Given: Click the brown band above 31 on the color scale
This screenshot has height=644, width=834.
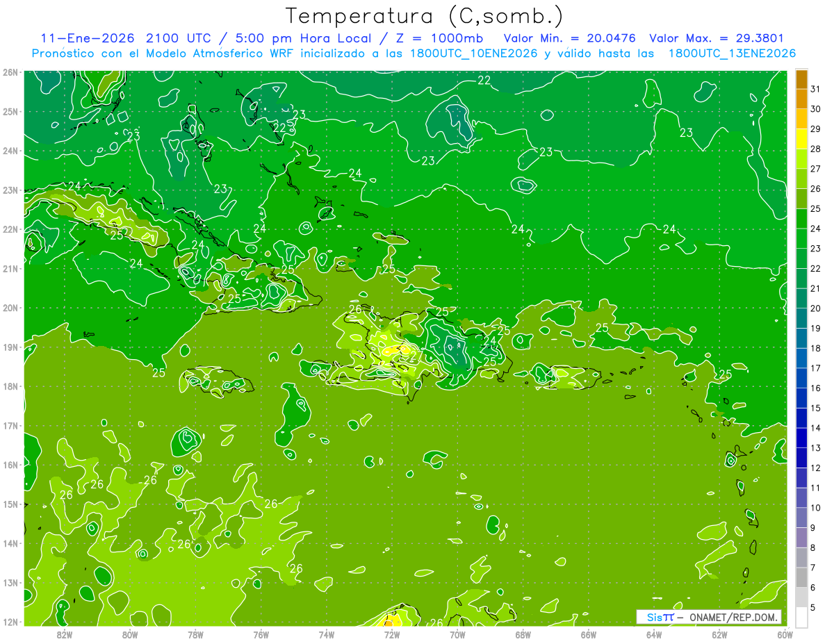Looking at the screenshot, I should pos(801,79).
